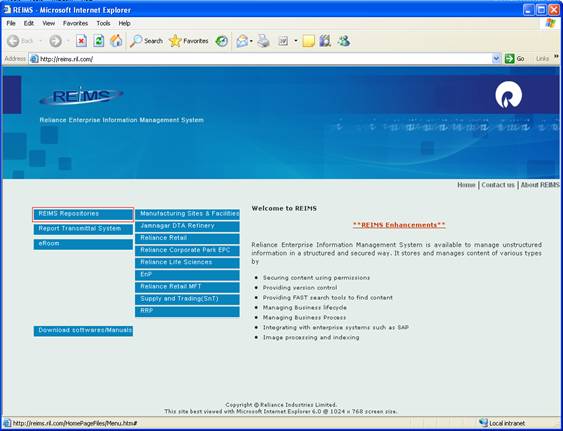
Task: Open the Edit menu
Action: click(x=29, y=23)
